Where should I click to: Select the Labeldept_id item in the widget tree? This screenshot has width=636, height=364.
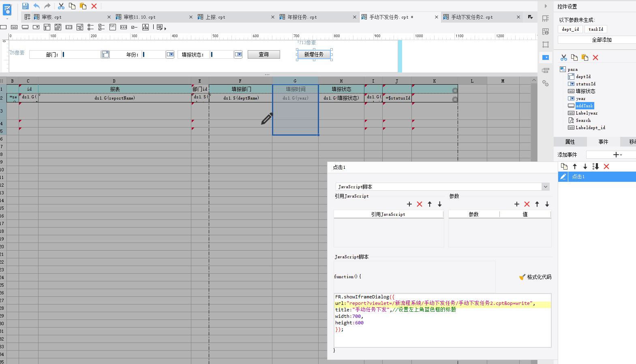tap(590, 128)
